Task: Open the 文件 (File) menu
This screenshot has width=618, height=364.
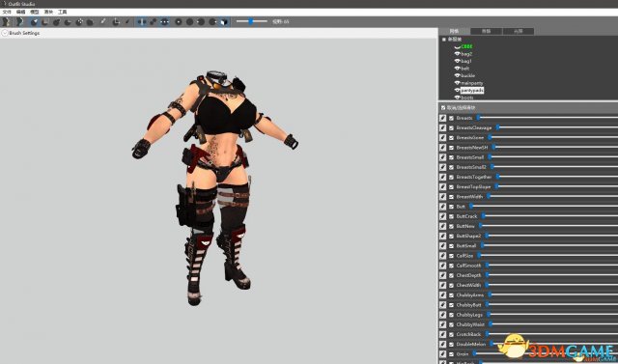Action: pyautogui.click(x=7, y=13)
